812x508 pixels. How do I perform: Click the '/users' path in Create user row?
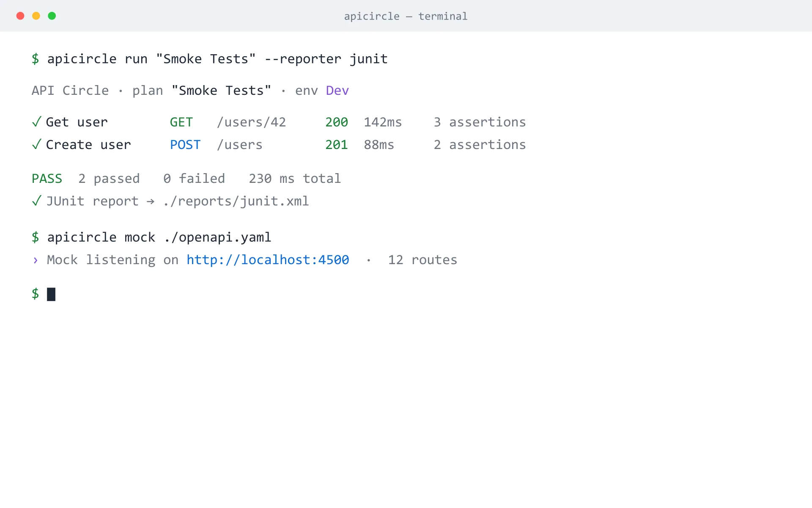[239, 145]
